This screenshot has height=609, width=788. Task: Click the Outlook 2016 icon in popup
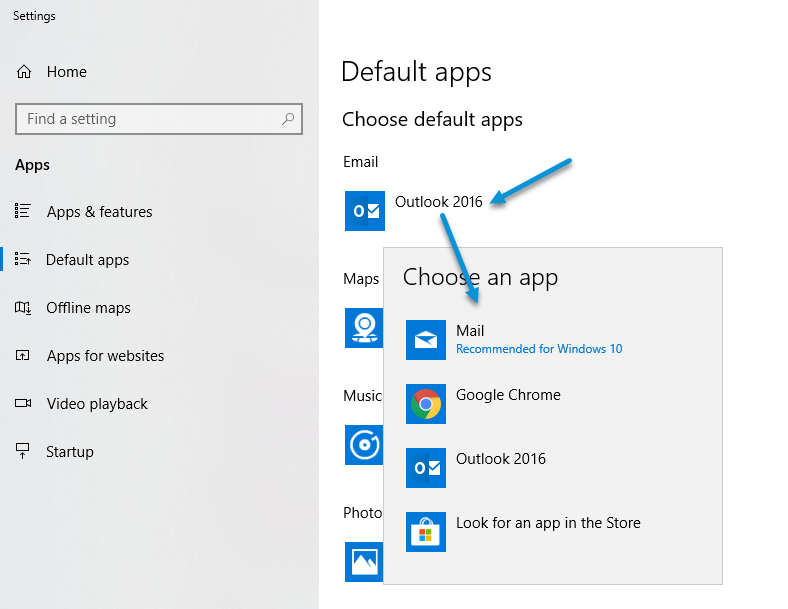tap(426, 468)
